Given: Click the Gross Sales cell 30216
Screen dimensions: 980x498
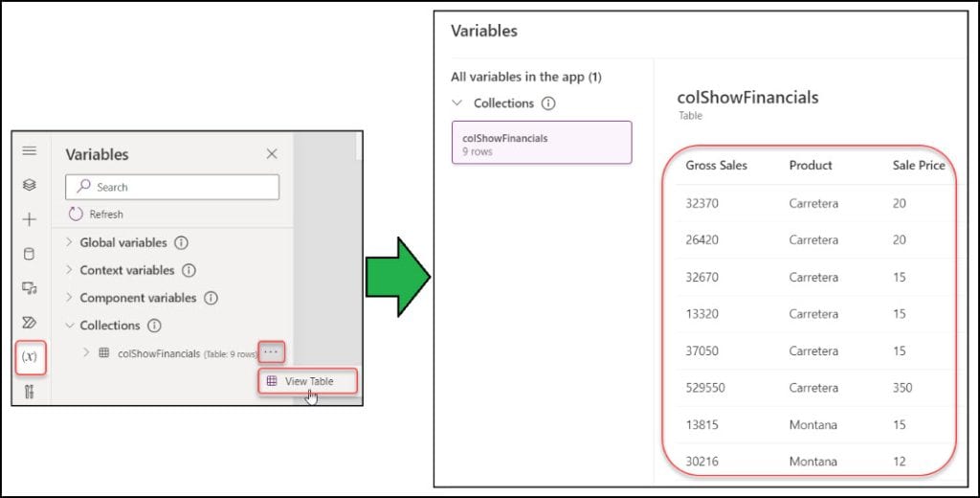Looking at the screenshot, I should pyautogui.click(x=702, y=462).
